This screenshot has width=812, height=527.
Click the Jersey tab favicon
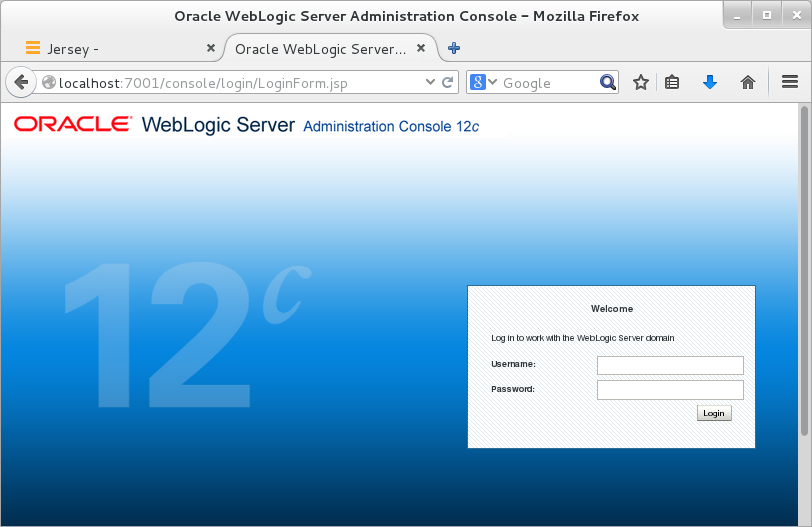coord(33,48)
